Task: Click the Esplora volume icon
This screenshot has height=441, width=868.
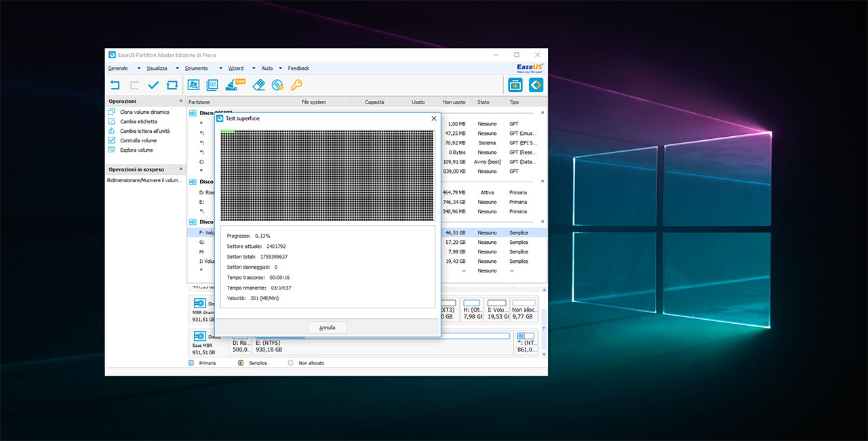Action: 113,150
